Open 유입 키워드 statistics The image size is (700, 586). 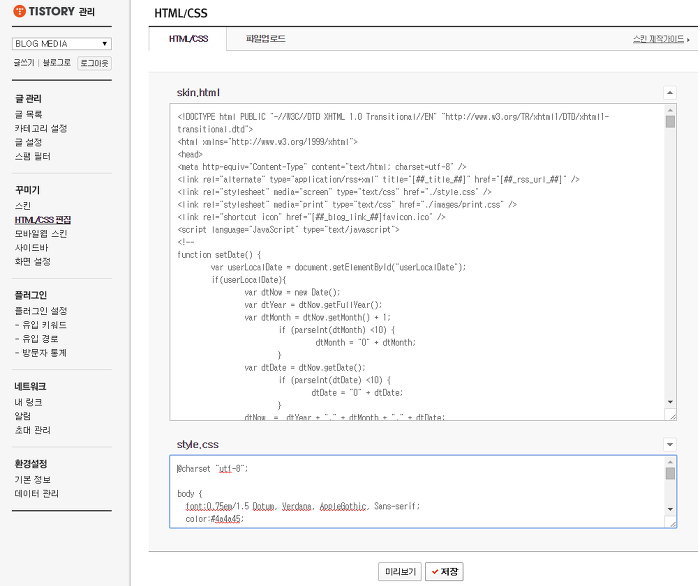click(41, 325)
